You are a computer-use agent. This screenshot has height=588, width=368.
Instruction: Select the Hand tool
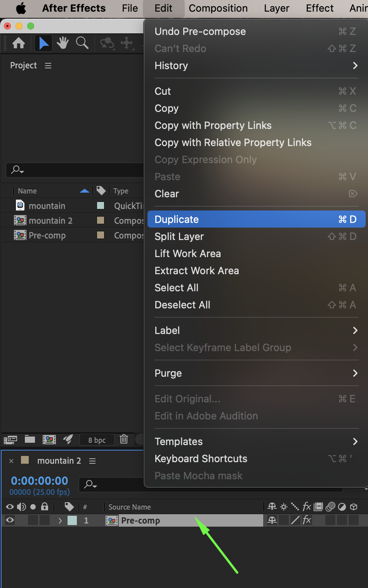[62, 43]
